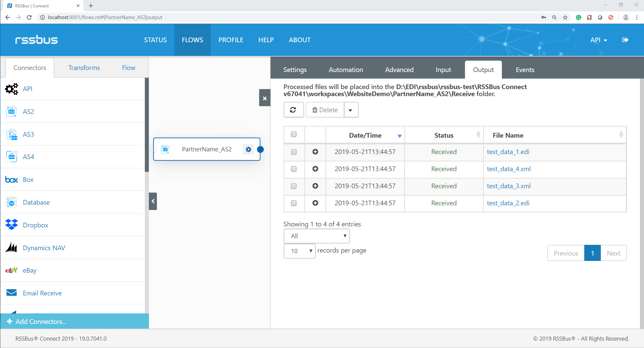Collapse the connectors sidebar arrow
The width and height of the screenshot is (644, 348).
coord(153,201)
